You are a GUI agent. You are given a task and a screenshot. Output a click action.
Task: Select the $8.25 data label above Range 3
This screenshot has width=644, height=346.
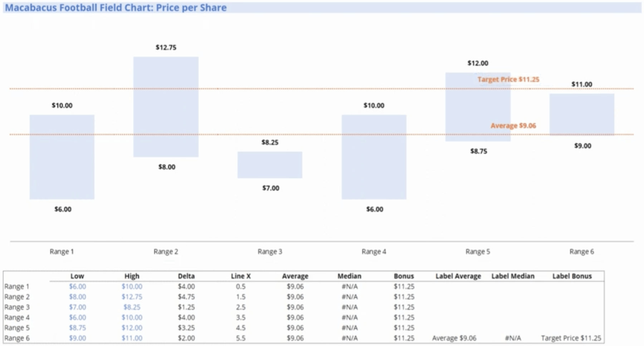tap(270, 142)
